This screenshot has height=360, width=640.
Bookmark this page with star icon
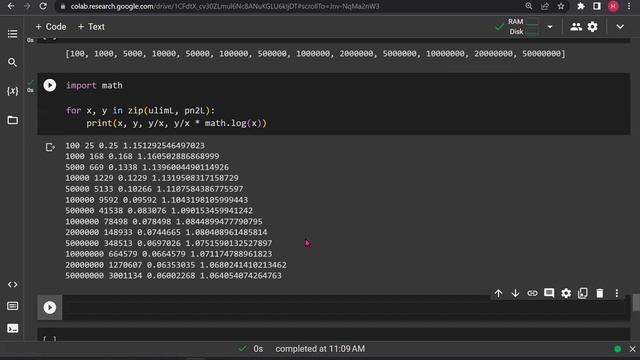pos(561,6)
